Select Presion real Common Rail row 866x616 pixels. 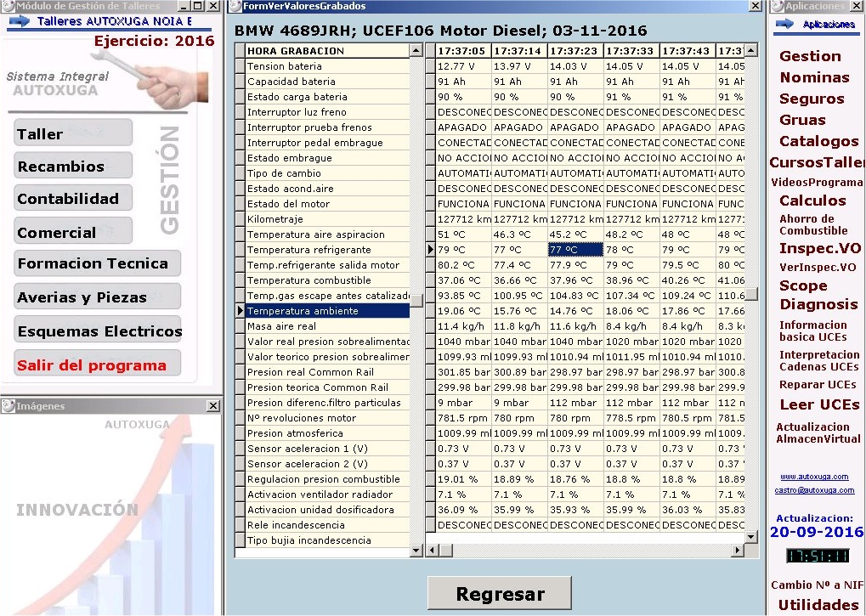coord(327,372)
